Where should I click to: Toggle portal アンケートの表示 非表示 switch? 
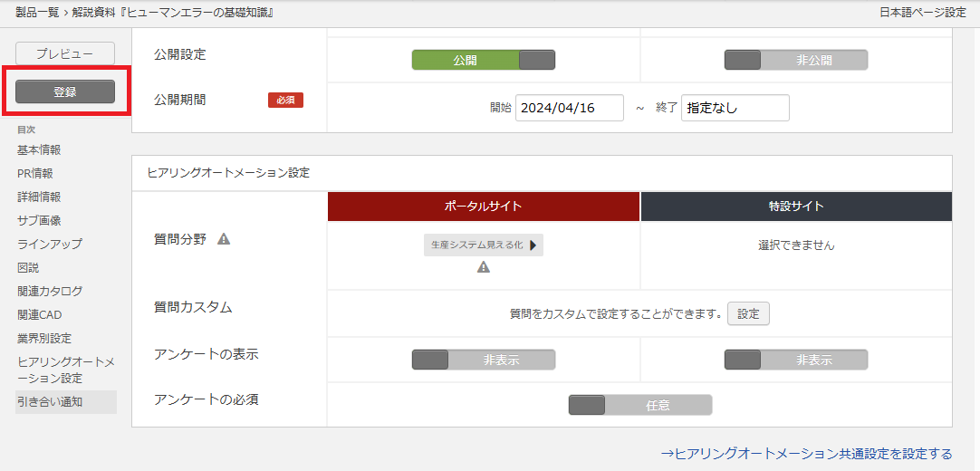[x=483, y=360]
